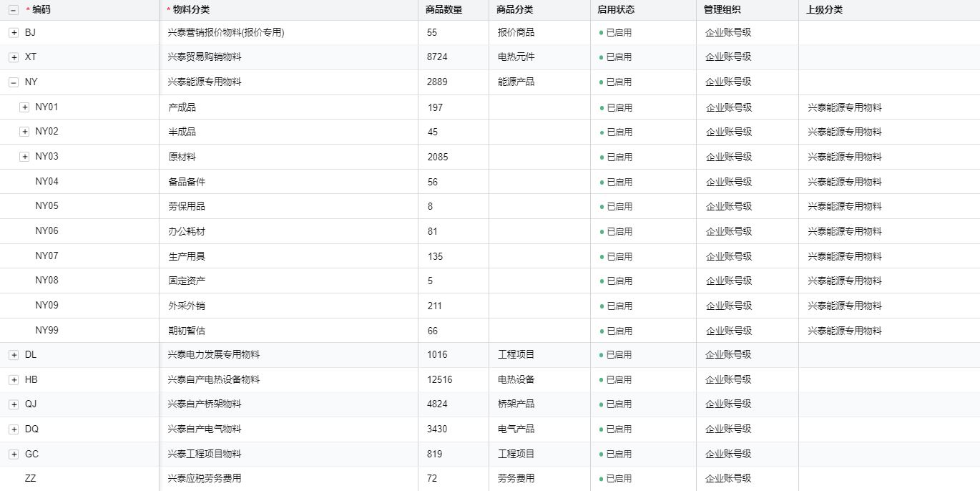
Task: Click the 物料分类 column header
Action: coord(191,10)
